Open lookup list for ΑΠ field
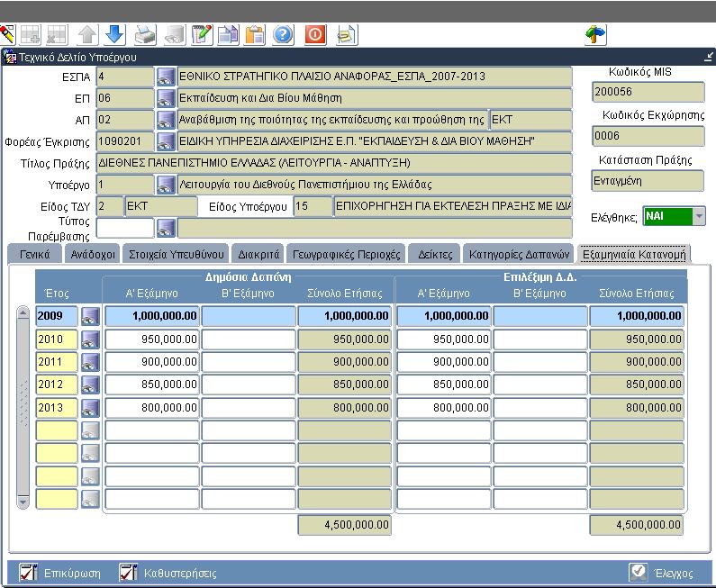 166,120
